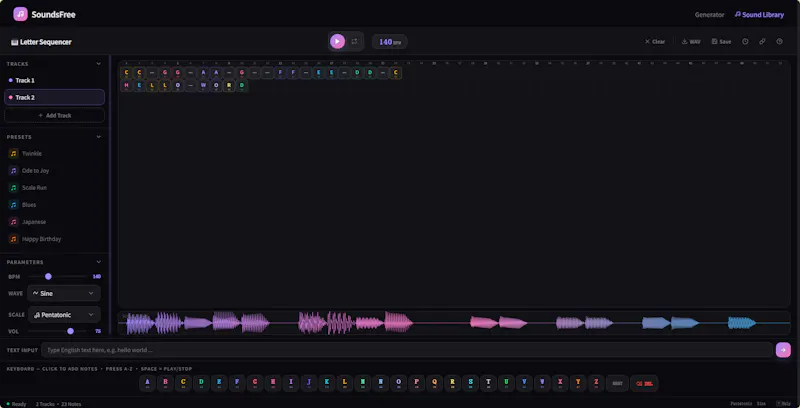The image size is (800, 408).
Task: Select the H note in Track 2 row
Action: (x=127, y=86)
